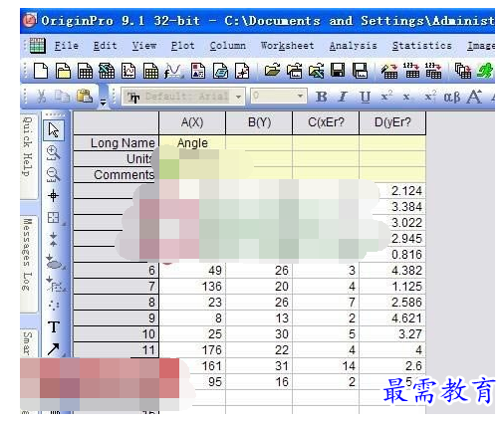Click Import Multiple ASCII icon
Image resolution: width=504 pixels, height=422 pixels.
tap(433, 71)
